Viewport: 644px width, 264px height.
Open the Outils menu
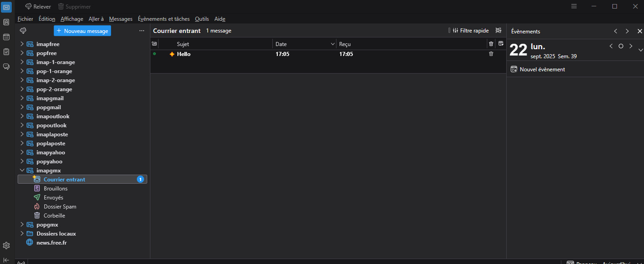click(202, 19)
